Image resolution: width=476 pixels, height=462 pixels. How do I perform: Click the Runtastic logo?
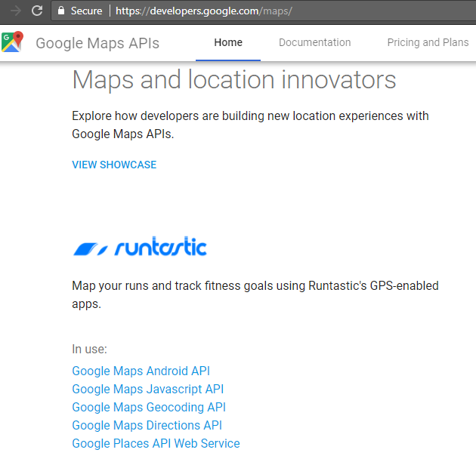coord(140,246)
